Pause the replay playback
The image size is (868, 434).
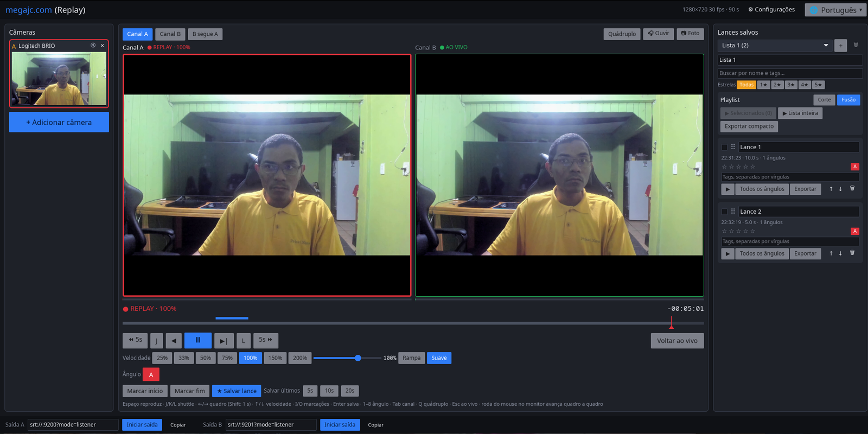197,340
